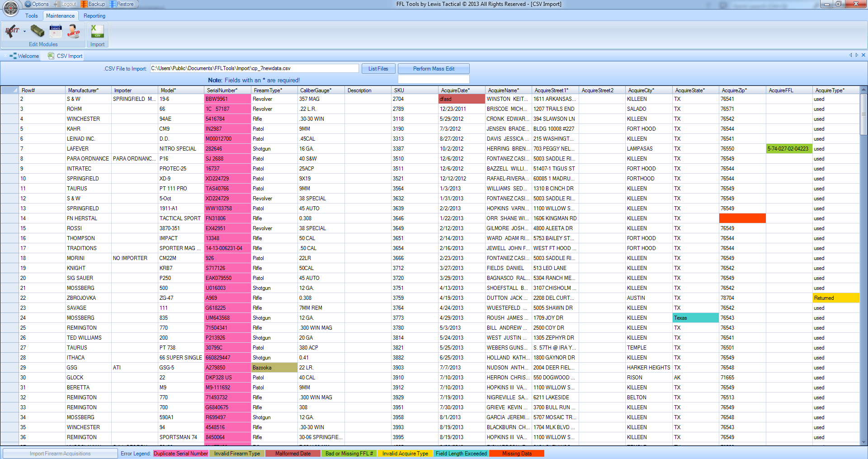
Task: Click the Bad or Missing FFL # legend swatch
Action: [x=349, y=454]
